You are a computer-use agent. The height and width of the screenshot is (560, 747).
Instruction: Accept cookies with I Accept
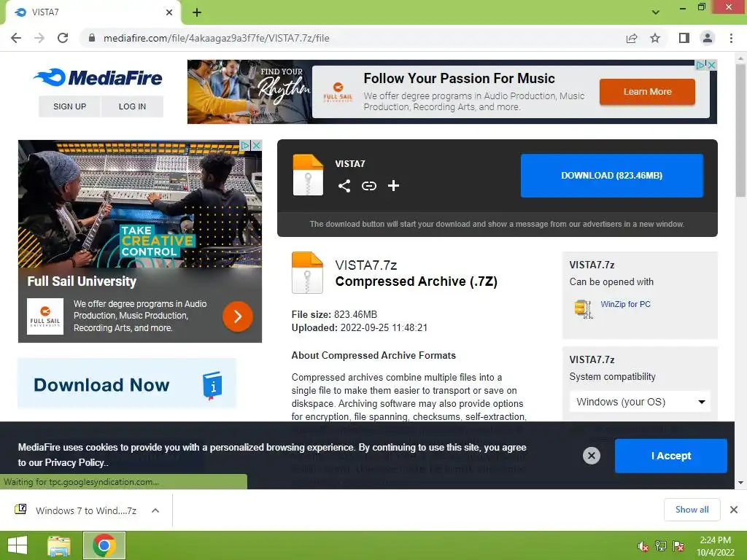tap(671, 456)
